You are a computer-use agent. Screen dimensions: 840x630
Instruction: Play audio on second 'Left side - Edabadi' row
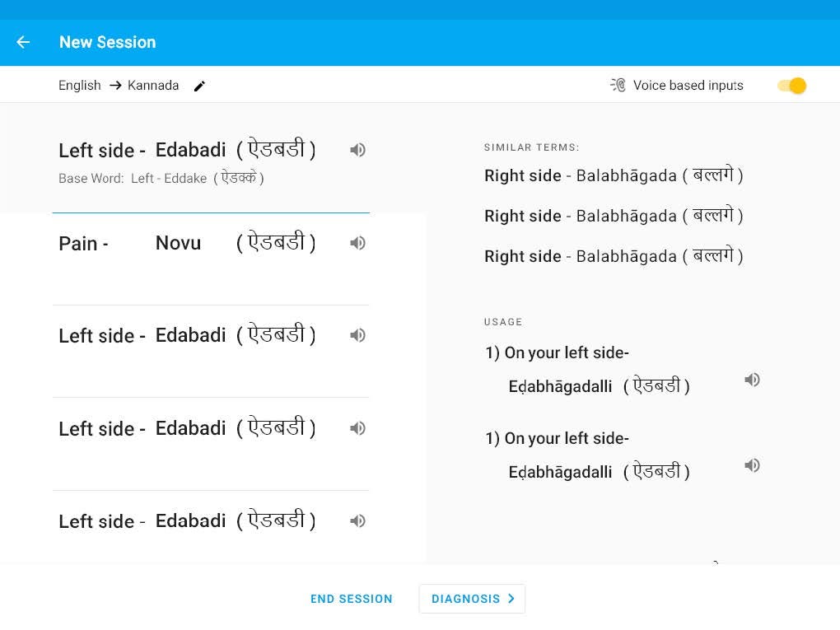coord(357,335)
